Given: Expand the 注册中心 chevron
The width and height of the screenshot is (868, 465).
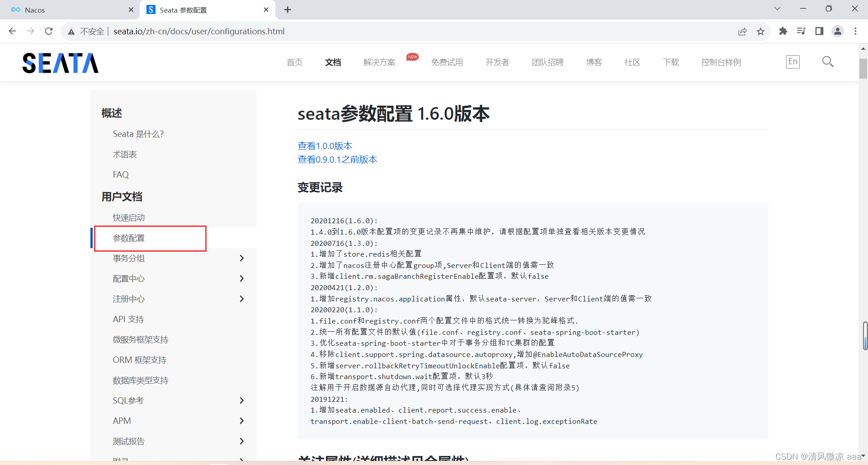Looking at the screenshot, I should [x=241, y=299].
